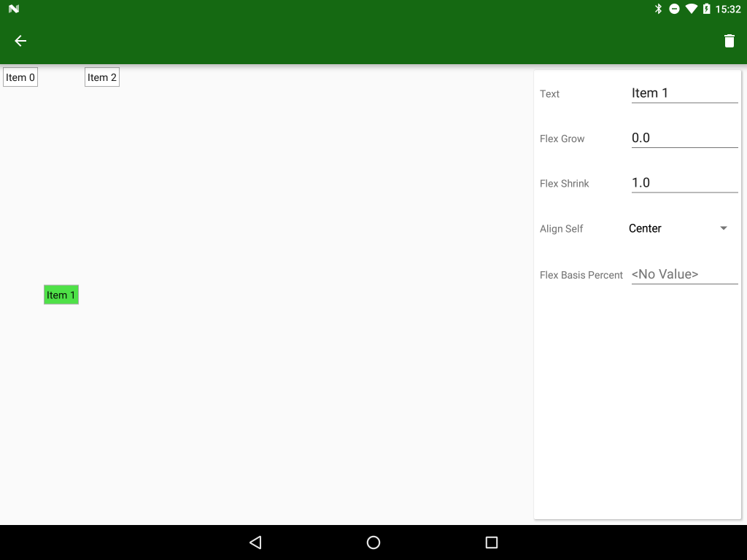Viewport: 747px width, 560px height.
Task: Open the Align Self dropdown
Action: pos(678,228)
